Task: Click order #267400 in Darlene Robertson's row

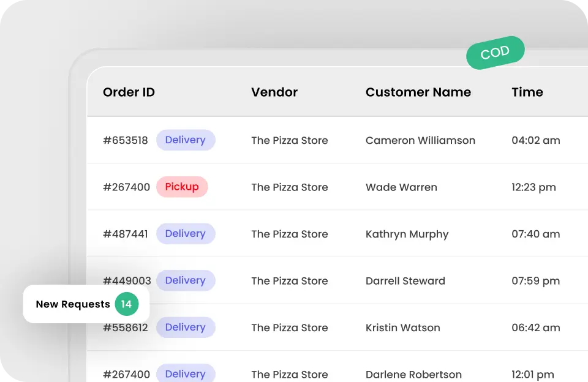Action: pyautogui.click(x=126, y=375)
